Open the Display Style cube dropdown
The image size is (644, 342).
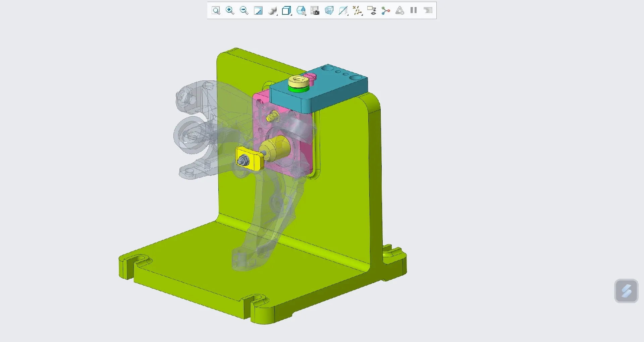click(x=287, y=11)
